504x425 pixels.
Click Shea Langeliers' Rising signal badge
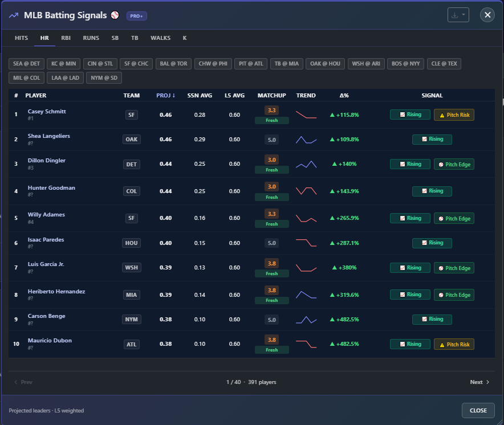click(432, 139)
